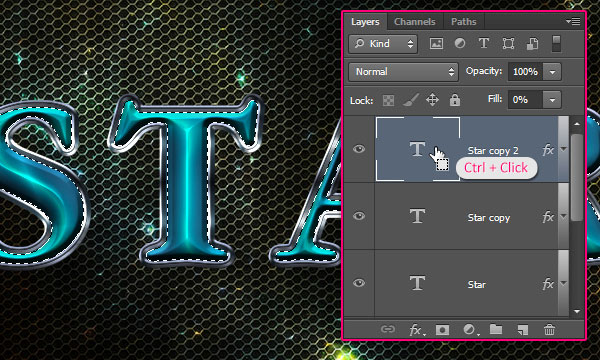Viewport: 600px width, 360px height.
Task: Click the layers list scroll down arrow
Action: (x=577, y=311)
